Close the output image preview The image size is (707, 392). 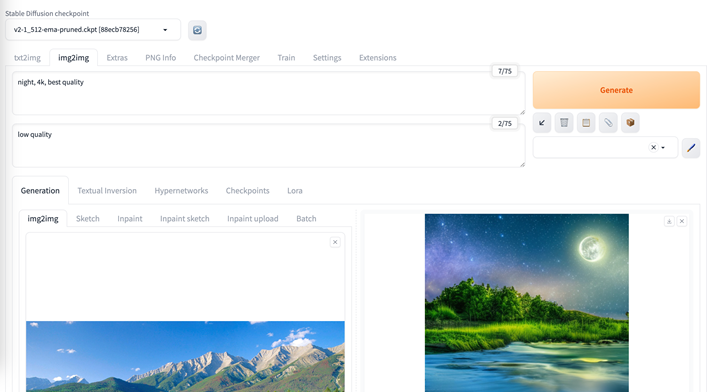[x=682, y=221]
